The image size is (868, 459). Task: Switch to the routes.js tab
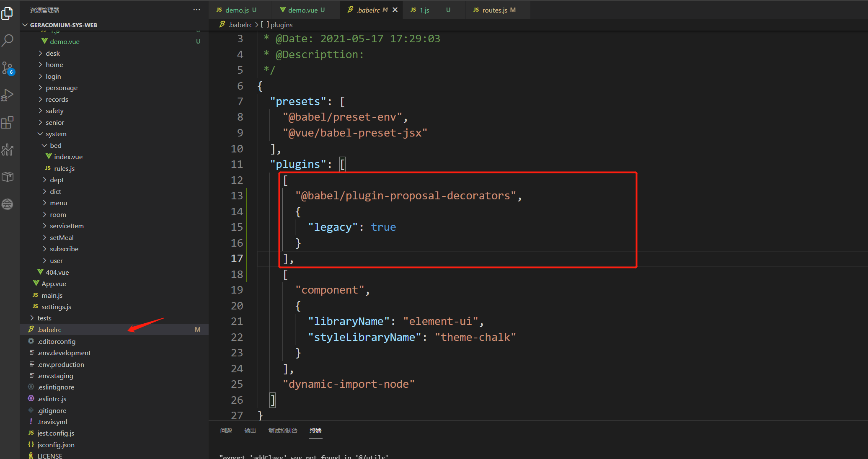pos(494,10)
